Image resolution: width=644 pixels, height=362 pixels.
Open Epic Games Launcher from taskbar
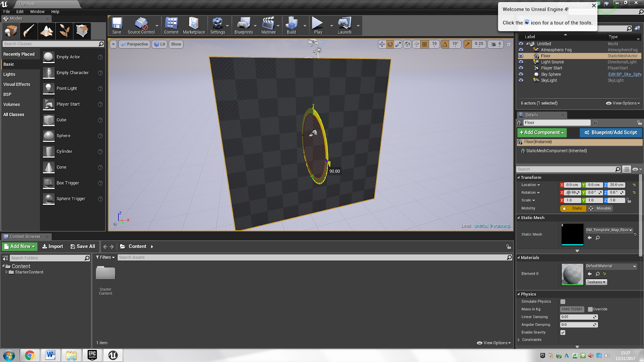click(92, 355)
